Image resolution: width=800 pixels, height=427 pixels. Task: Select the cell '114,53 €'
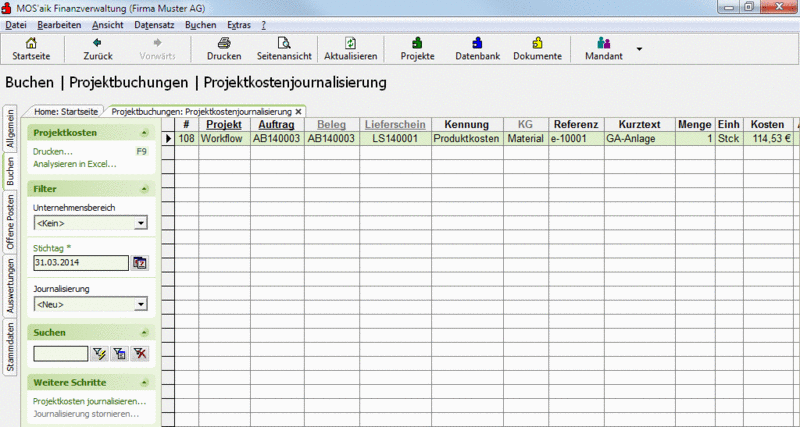tap(767, 139)
